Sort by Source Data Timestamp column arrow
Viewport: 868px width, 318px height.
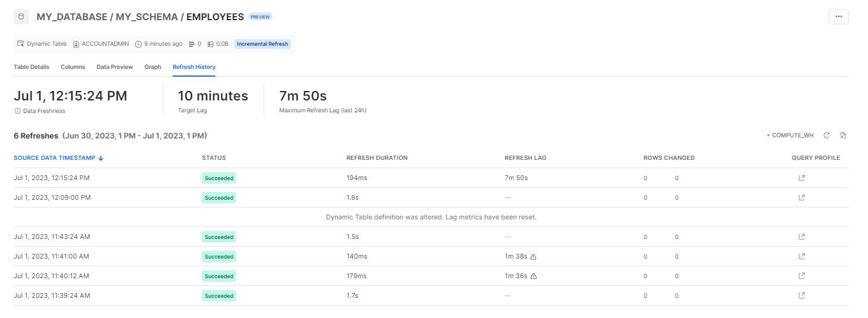[101, 158]
